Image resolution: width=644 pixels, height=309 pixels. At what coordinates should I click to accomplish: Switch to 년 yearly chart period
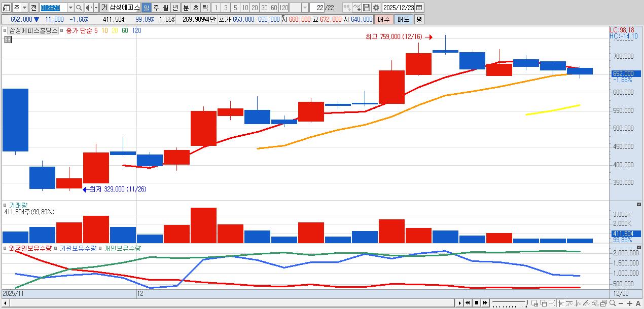(175, 8)
